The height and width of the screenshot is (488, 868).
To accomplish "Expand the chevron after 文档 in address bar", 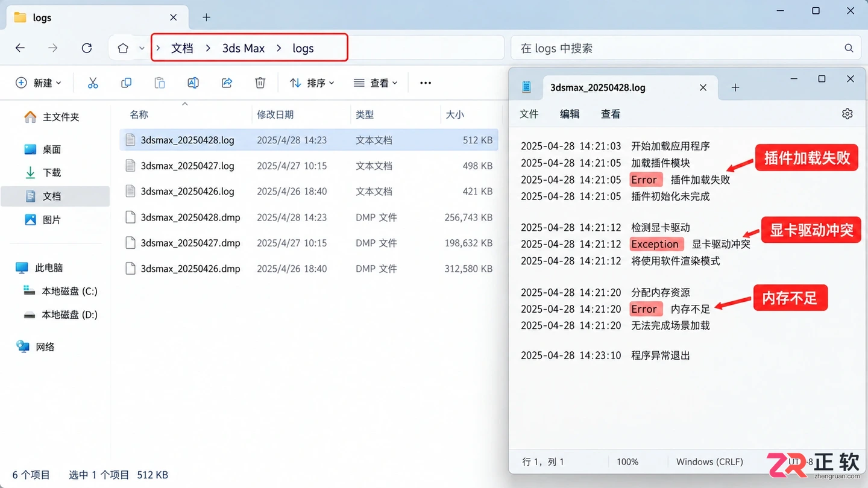I will (x=208, y=48).
